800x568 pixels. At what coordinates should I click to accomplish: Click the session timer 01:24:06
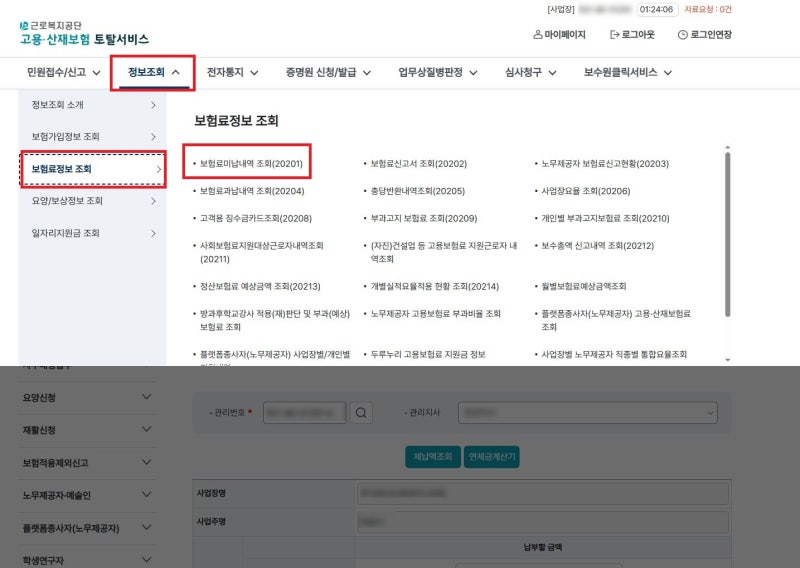click(656, 9)
